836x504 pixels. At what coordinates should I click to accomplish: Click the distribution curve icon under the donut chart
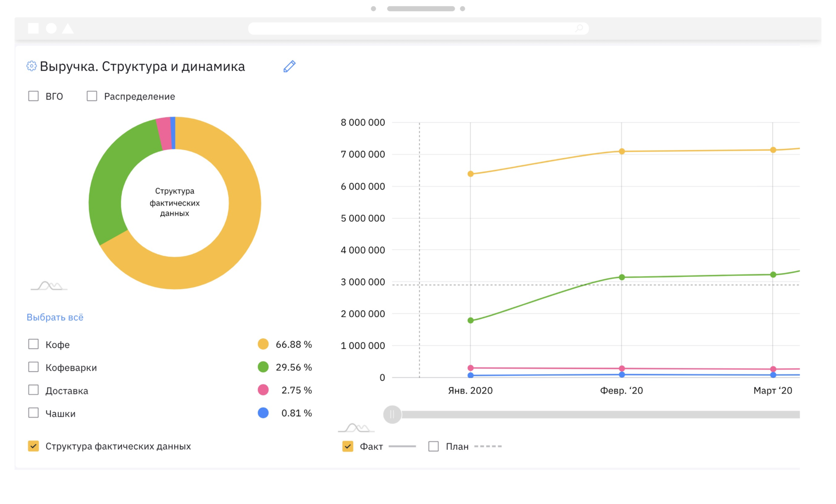[x=49, y=286]
